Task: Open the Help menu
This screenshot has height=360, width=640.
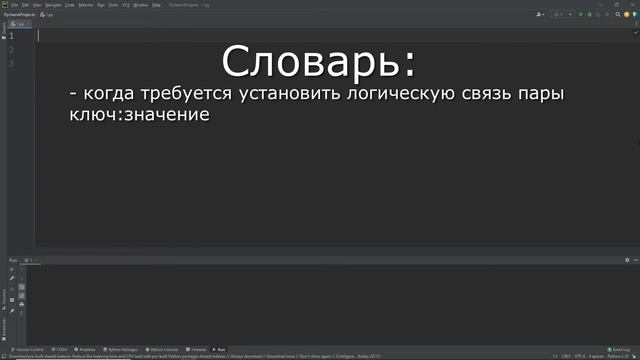Action: click(156, 5)
